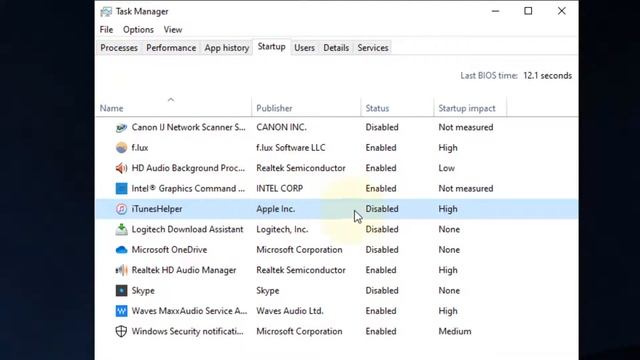This screenshot has width=640, height=360.
Task: Select the HD Audio Background Proc... entry
Action: click(188, 168)
